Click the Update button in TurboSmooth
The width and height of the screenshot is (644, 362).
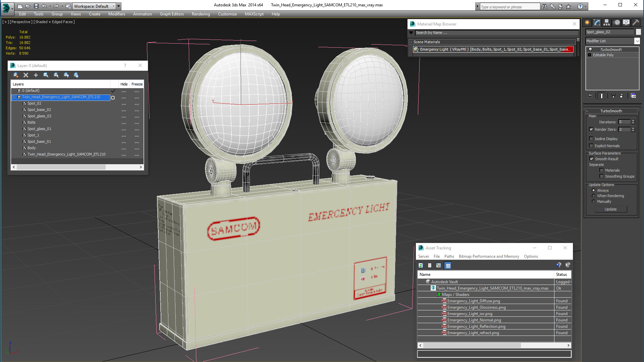(610, 209)
